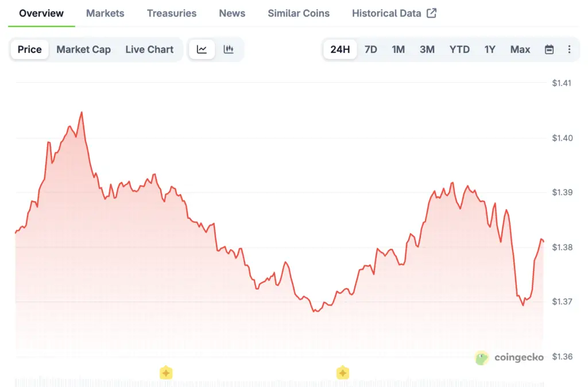Click the CoinGecko gecko logo

[x=482, y=358]
